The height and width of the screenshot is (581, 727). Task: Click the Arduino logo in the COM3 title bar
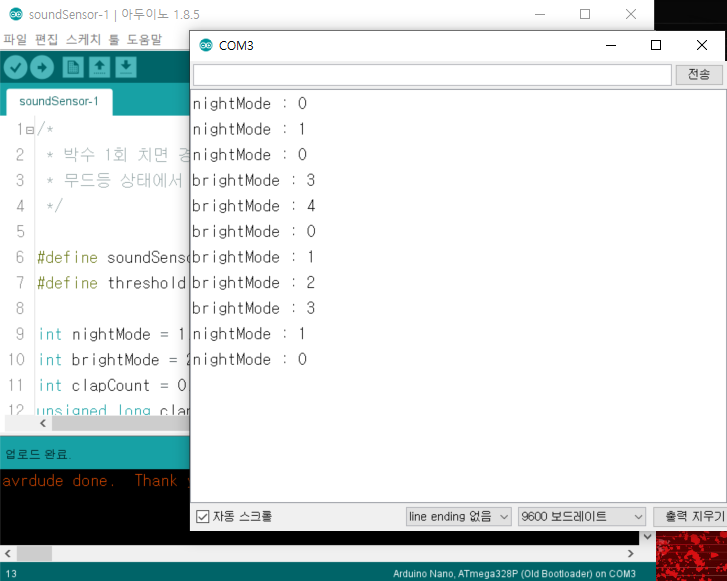pyautogui.click(x=206, y=45)
